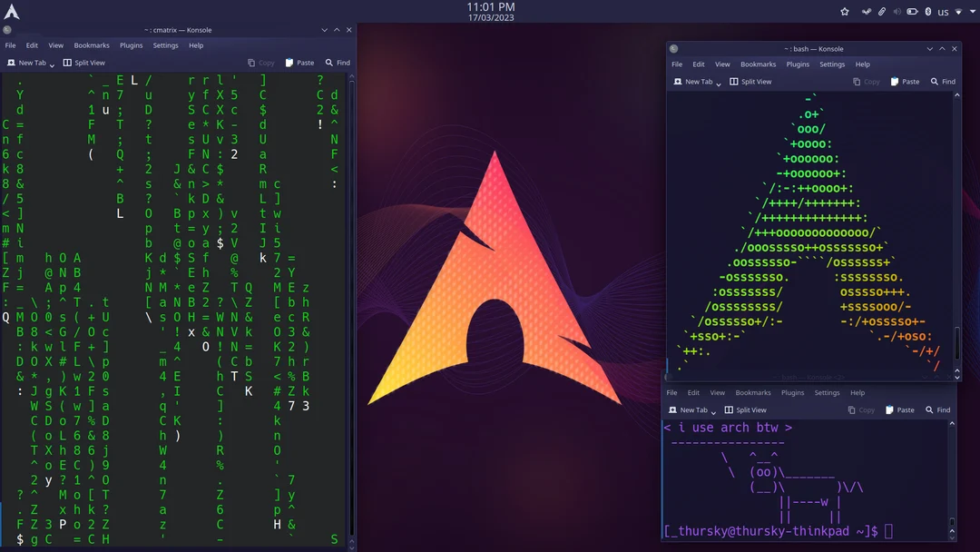Expand the New Tab dropdown in cmatrix Konsole
The image size is (980, 552).
click(x=51, y=63)
